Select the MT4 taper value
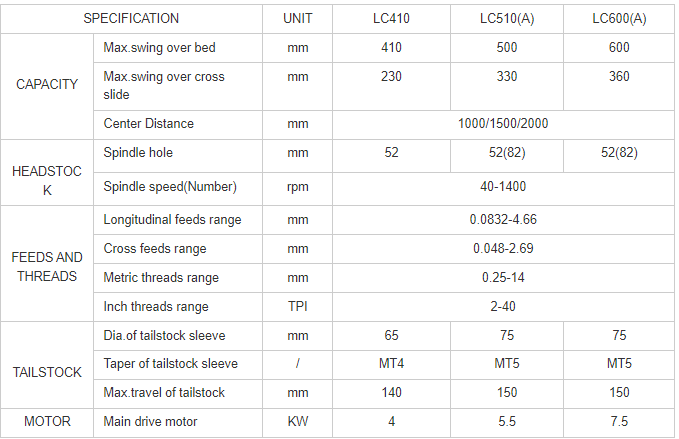This screenshot has height=439, width=679. (391, 364)
